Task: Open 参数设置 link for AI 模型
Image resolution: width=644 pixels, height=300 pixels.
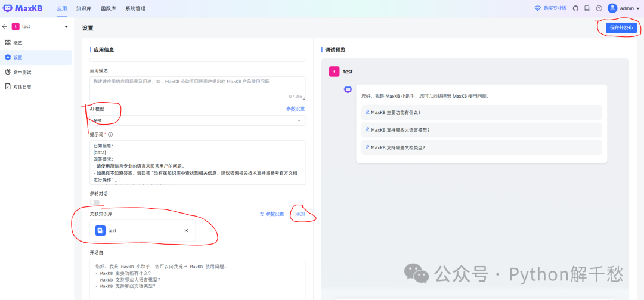Action: (296, 109)
